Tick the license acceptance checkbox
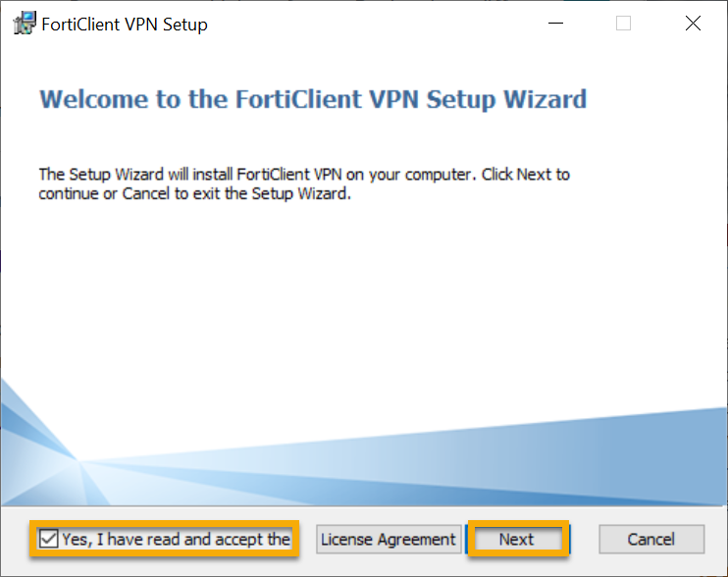Screen dimensions: 728x577 49,539
